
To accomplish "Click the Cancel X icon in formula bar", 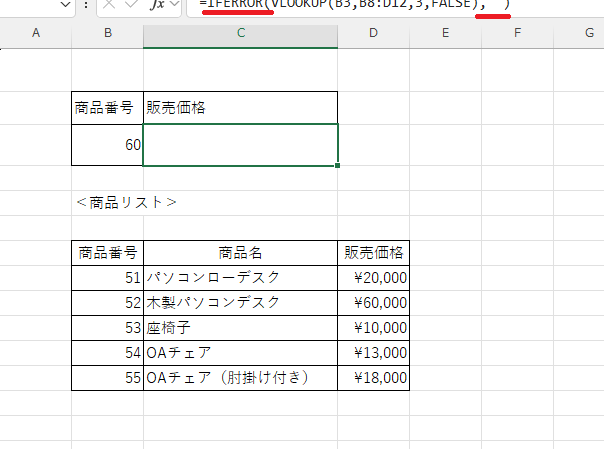I will (x=110, y=5).
